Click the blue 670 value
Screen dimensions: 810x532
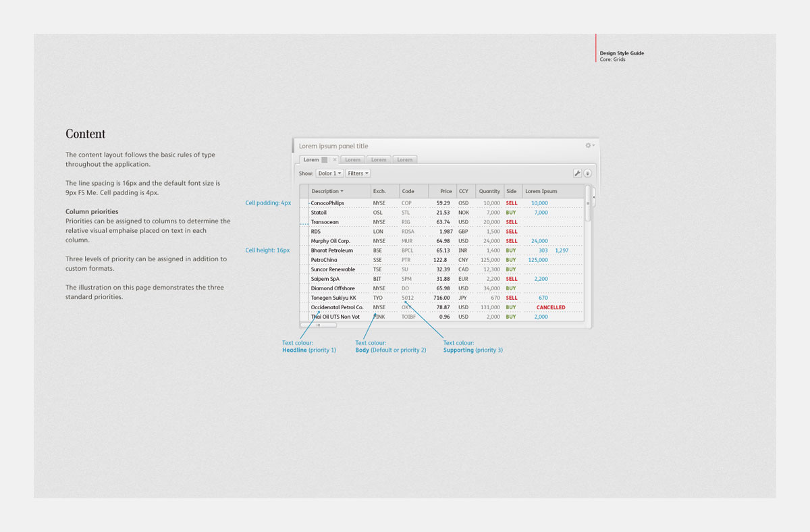click(543, 298)
